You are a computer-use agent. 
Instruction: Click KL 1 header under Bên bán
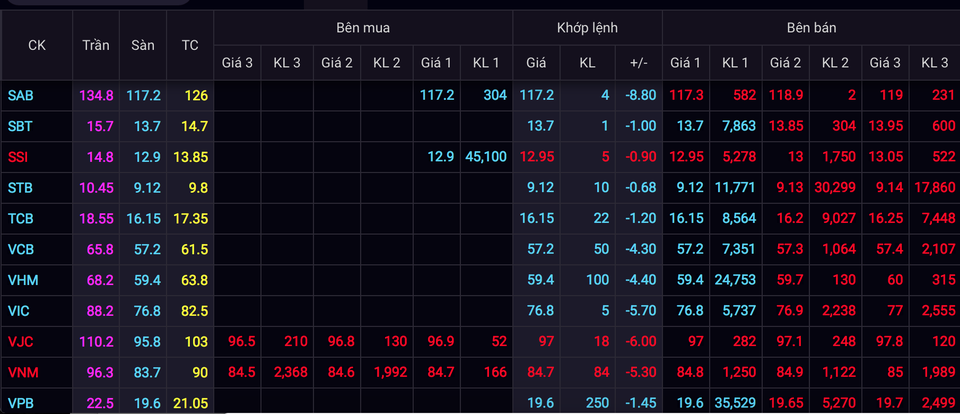click(x=735, y=62)
